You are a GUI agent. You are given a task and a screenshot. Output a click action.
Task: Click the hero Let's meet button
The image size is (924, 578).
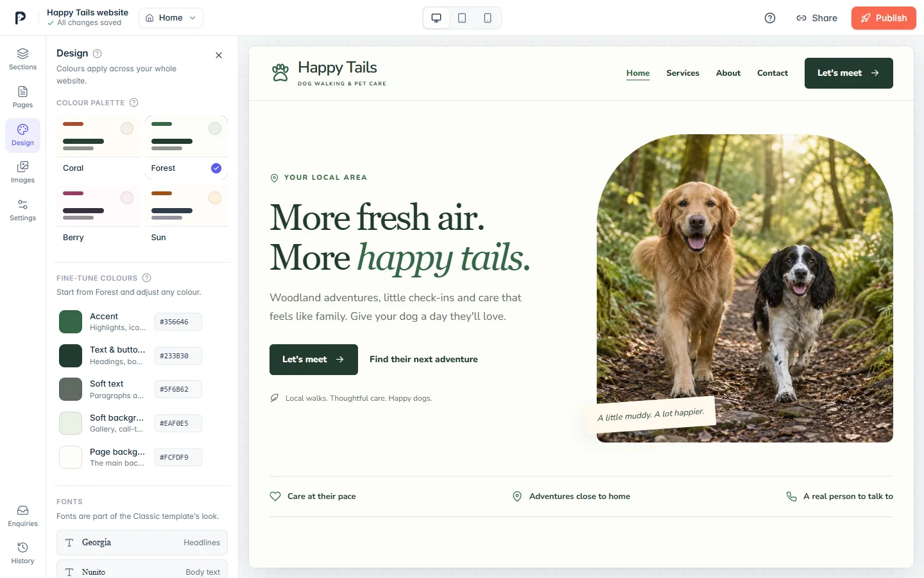tap(314, 360)
